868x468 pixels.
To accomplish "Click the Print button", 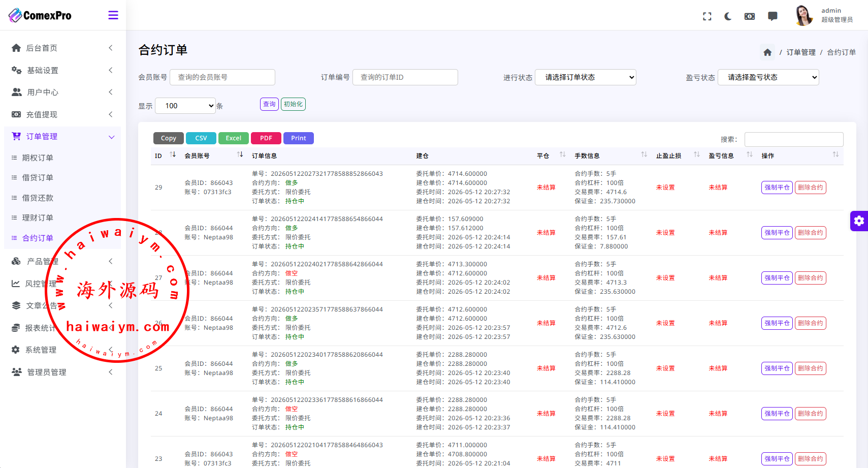I will 299,138.
